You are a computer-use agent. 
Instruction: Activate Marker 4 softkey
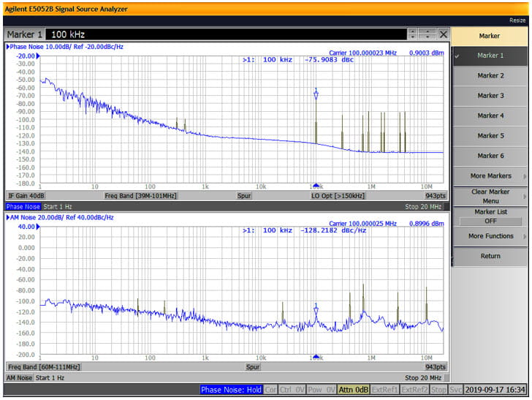click(x=490, y=116)
